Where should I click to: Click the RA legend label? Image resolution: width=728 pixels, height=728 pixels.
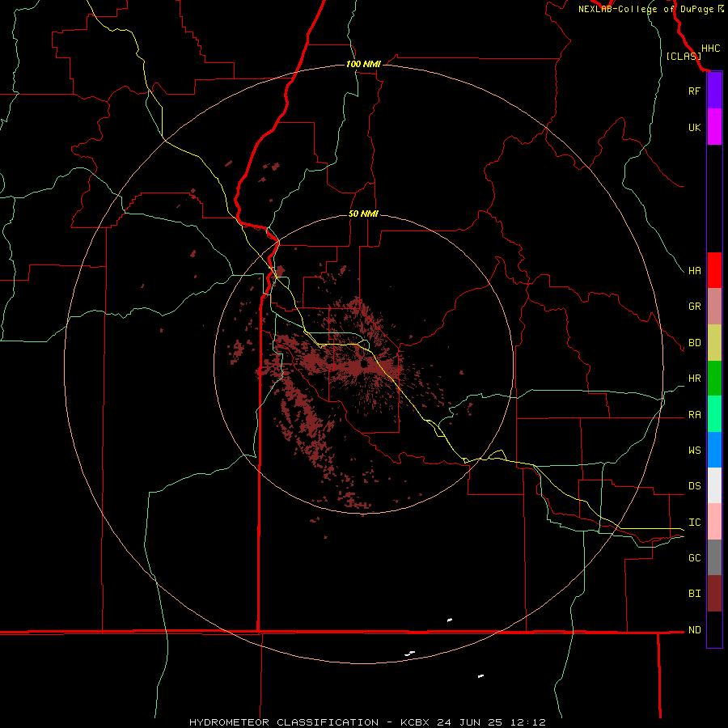tap(694, 414)
